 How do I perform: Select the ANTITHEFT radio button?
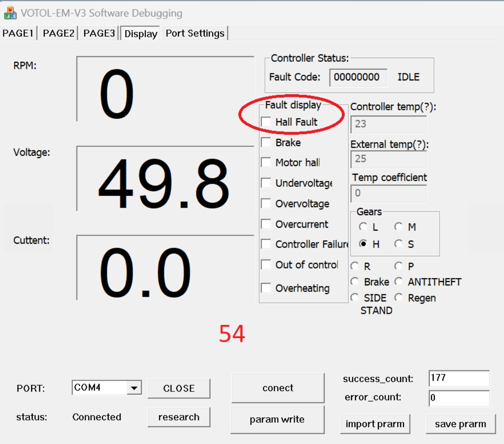pyautogui.click(x=398, y=282)
